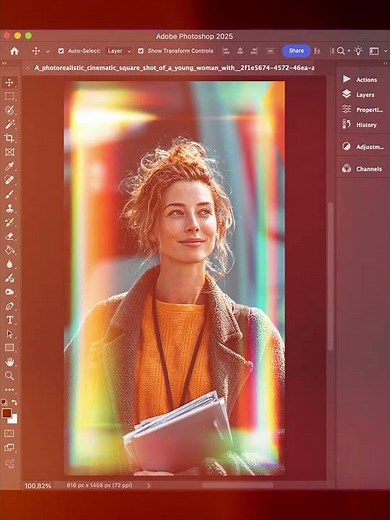Image resolution: width=390 pixels, height=520 pixels.
Task: Select the Rectangular Marquee tool
Action: [x=9, y=96]
